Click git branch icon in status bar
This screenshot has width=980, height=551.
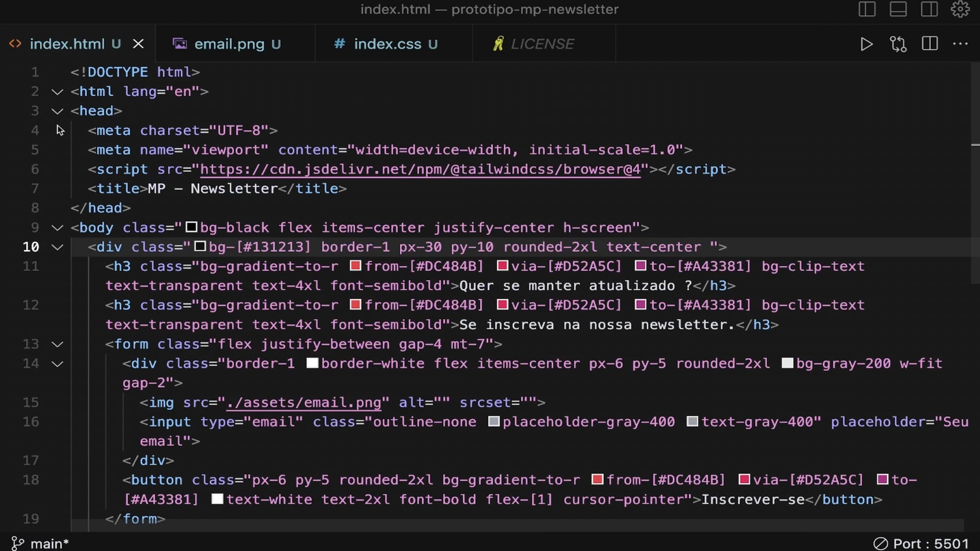(17, 544)
